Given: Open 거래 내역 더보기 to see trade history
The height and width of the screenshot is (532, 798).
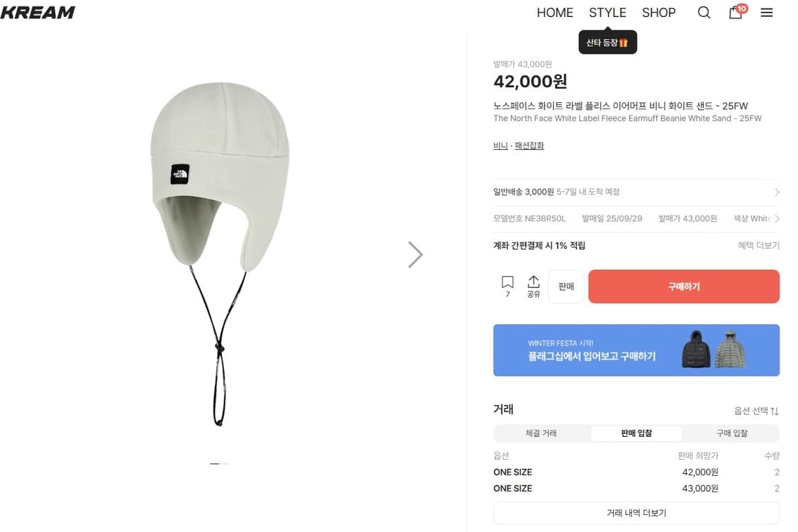Looking at the screenshot, I should tap(636, 512).
